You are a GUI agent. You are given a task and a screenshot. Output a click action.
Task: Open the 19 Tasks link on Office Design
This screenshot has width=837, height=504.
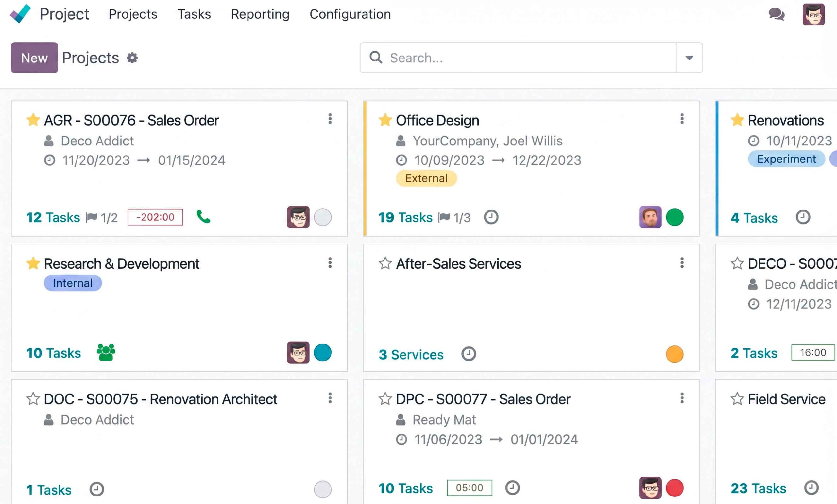[x=405, y=217]
